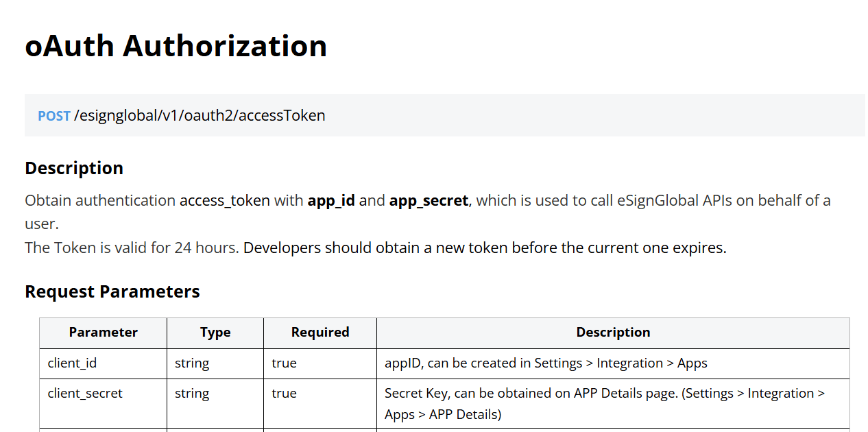Click the 'Token is valid for 24 hours' sentence
This screenshot has height=432, width=868.
click(132, 248)
